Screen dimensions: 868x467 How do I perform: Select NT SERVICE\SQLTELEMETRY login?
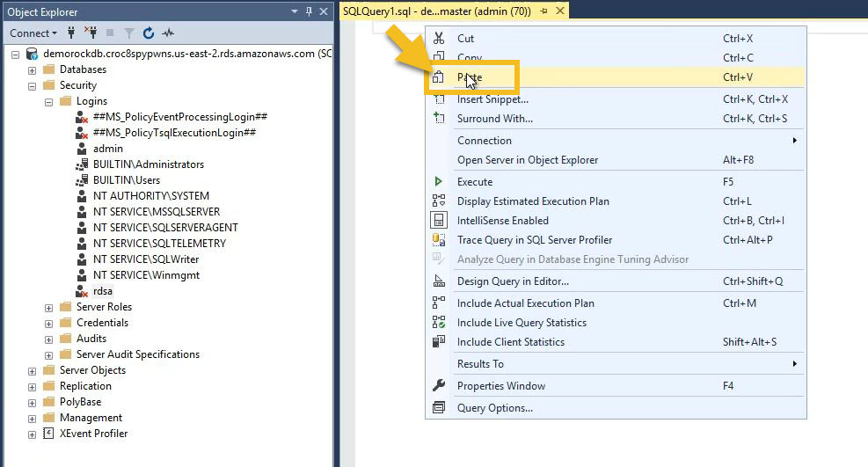(x=159, y=244)
